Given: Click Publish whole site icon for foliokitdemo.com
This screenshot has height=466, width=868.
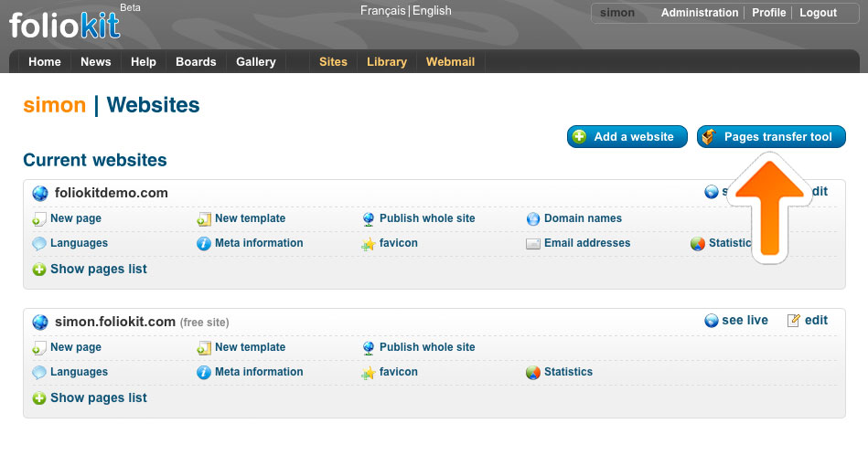Looking at the screenshot, I should 368,219.
